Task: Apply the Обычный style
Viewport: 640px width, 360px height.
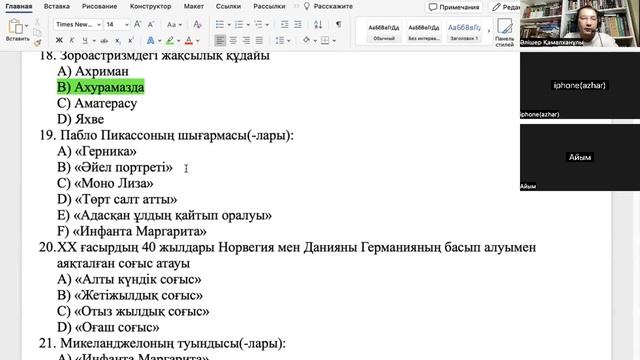Action: (x=384, y=31)
